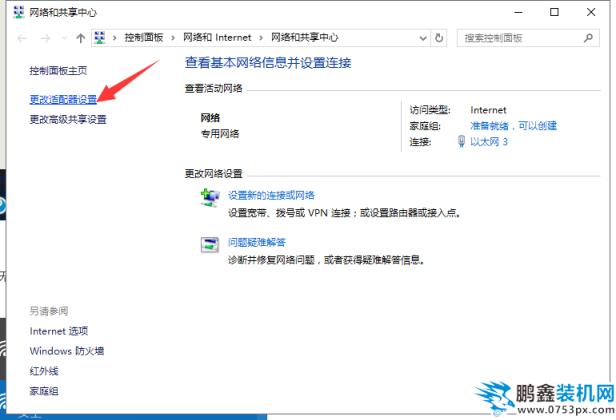The width and height of the screenshot is (616, 420).
Task: Expand chevron after 网络和 Internet breadcrumb
Action: point(261,38)
